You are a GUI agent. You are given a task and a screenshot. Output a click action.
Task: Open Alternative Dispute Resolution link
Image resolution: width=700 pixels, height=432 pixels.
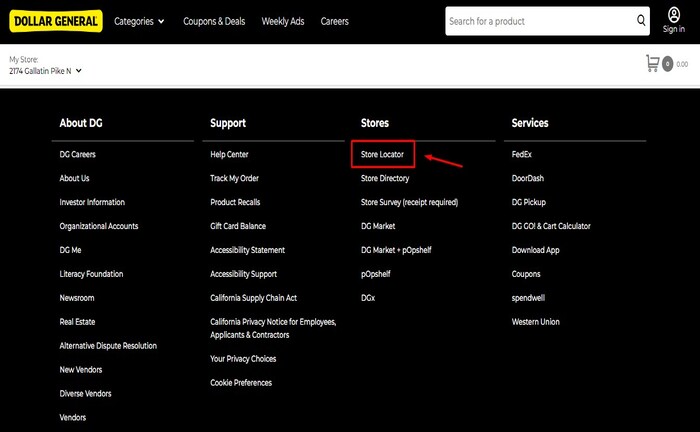click(108, 346)
